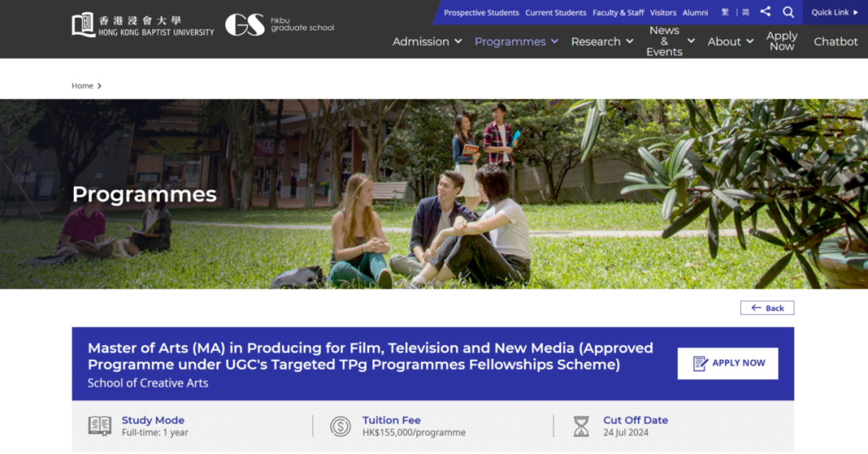Click Full-time: 1 year text
This screenshot has width=868, height=454.
click(155, 432)
